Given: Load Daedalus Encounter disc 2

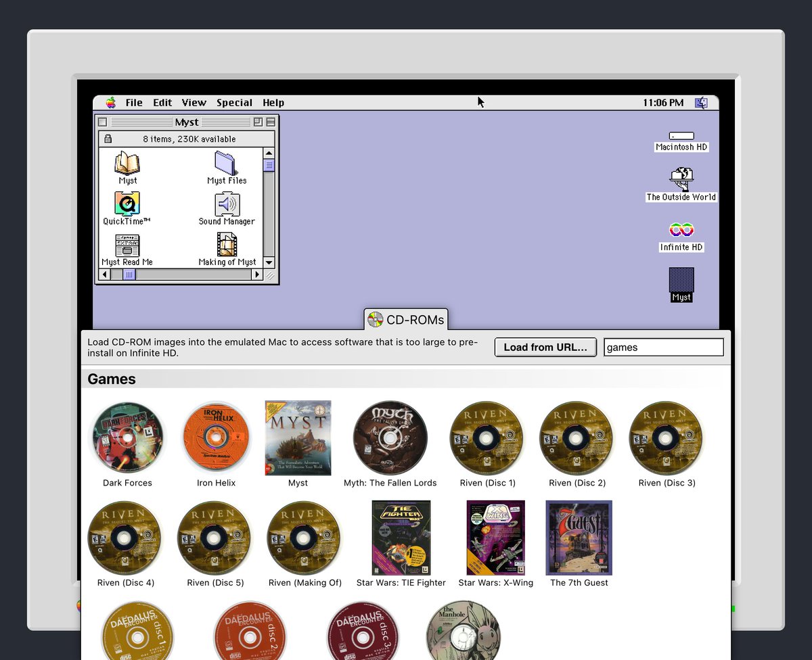Looking at the screenshot, I should (251, 630).
